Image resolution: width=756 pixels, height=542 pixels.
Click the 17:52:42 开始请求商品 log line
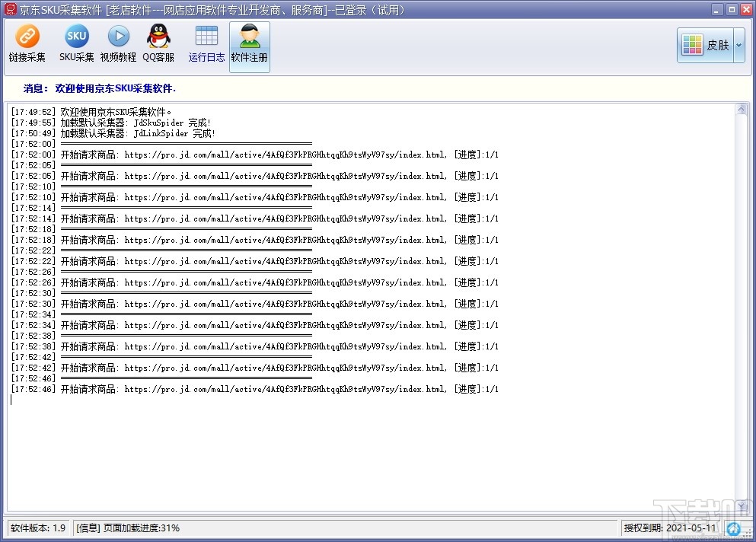[x=254, y=368]
